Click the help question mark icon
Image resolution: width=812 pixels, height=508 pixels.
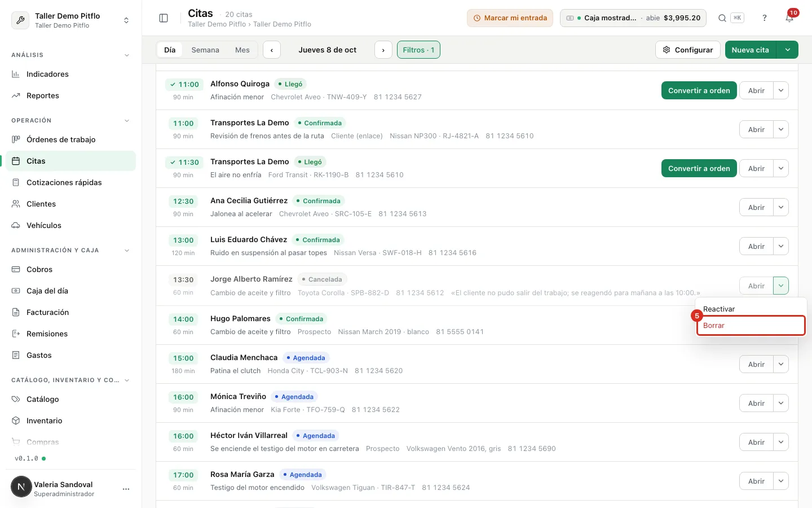[765, 18]
